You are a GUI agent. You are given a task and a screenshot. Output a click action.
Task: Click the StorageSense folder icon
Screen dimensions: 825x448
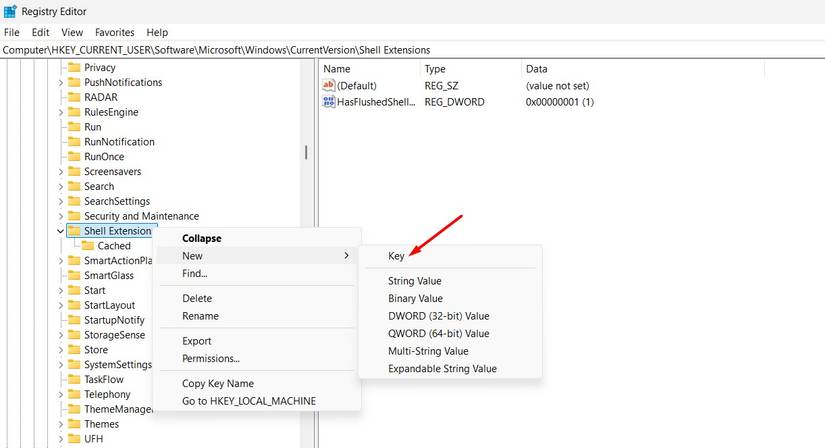pyautogui.click(x=74, y=335)
